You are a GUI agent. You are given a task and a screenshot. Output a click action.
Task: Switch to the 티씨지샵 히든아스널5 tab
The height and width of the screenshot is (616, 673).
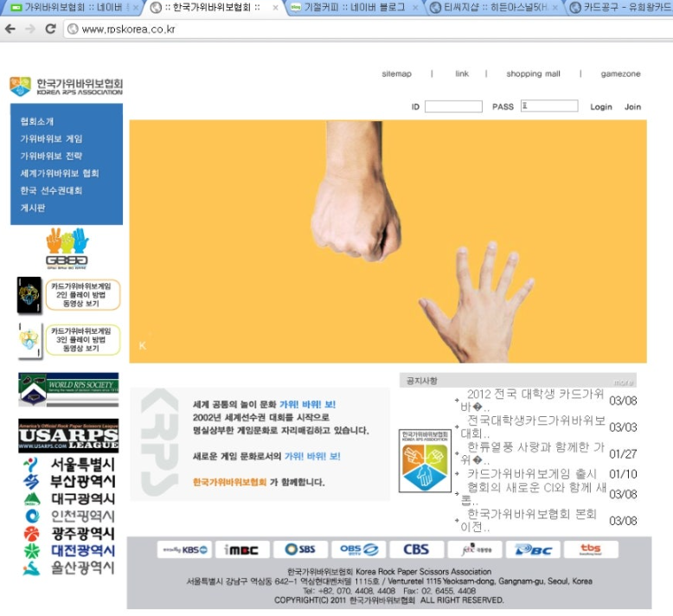pyautogui.click(x=494, y=7)
